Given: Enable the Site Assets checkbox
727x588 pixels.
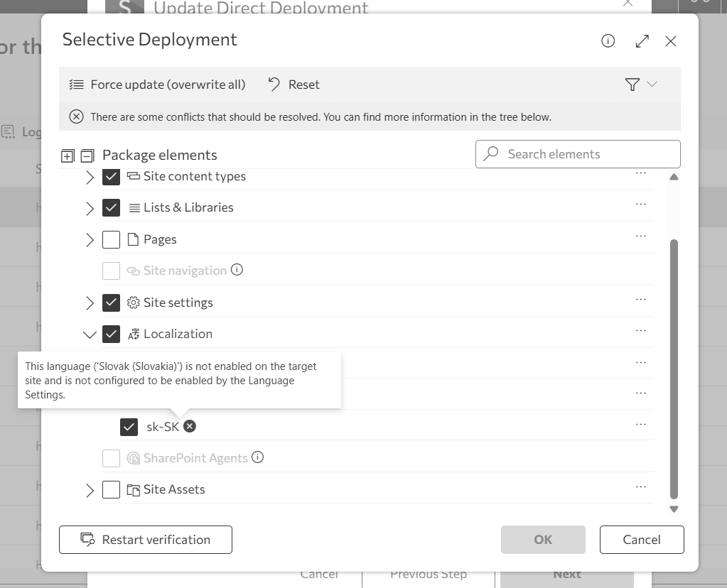Looking at the screenshot, I should 111,489.
